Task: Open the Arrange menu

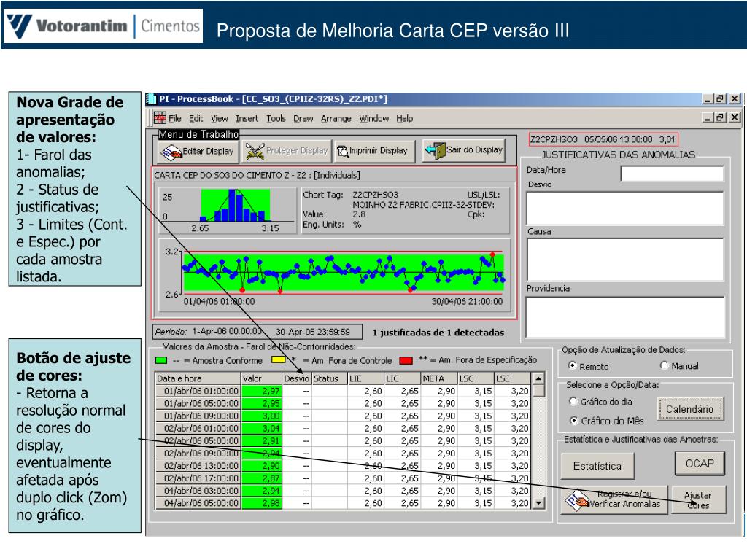Action: pos(336,119)
